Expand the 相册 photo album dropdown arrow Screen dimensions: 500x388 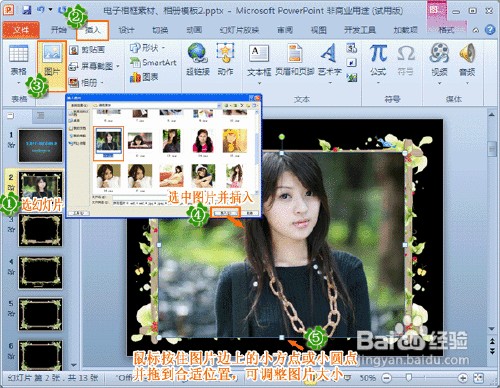(x=102, y=82)
